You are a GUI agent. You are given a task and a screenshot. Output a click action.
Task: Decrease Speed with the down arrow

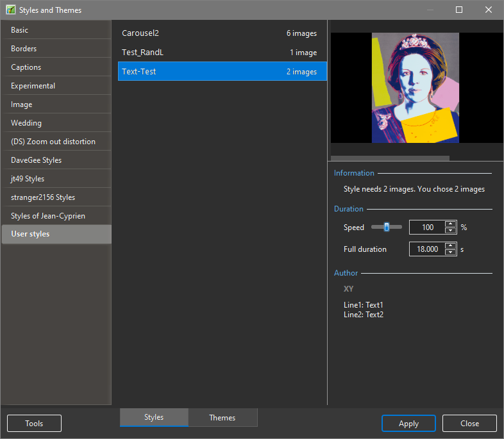click(450, 231)
